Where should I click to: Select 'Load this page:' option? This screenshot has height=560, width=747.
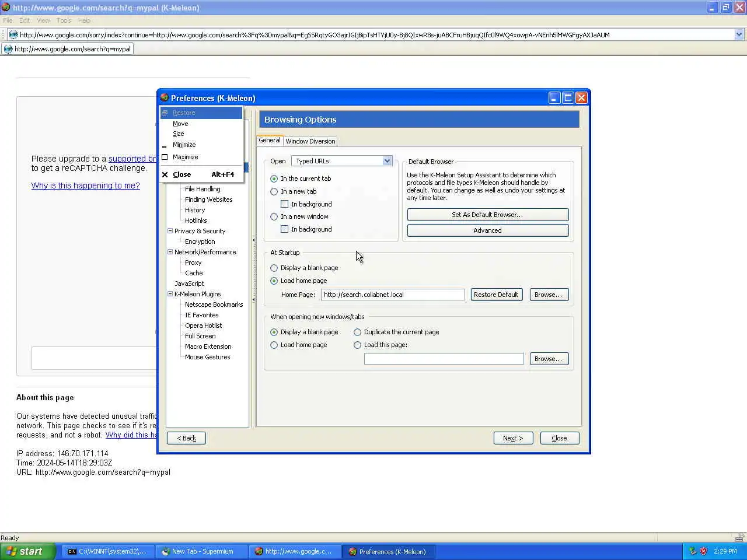coord(357,345)
